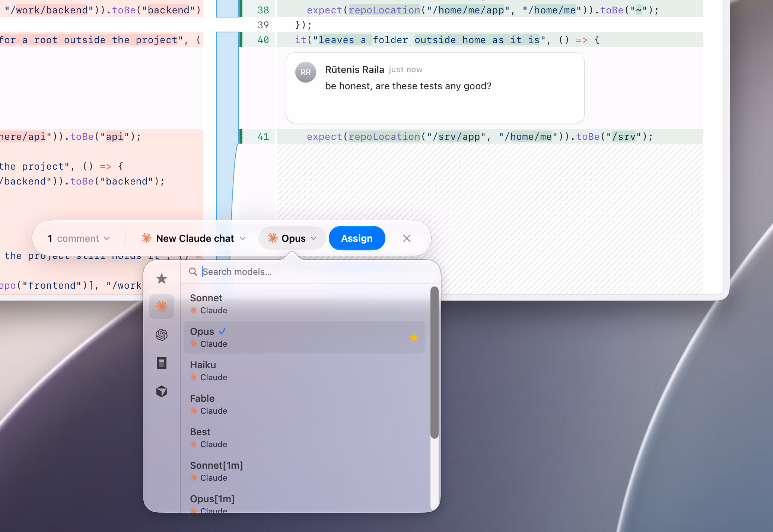Click line number 39 in the diff

(x=263, y=25)
